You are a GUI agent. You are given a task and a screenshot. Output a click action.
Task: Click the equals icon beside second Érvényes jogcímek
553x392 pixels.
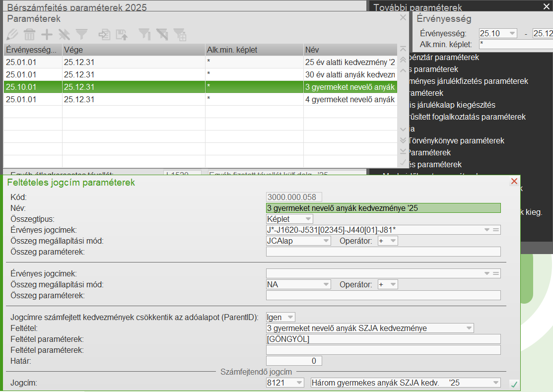click(x=496, y=273)
